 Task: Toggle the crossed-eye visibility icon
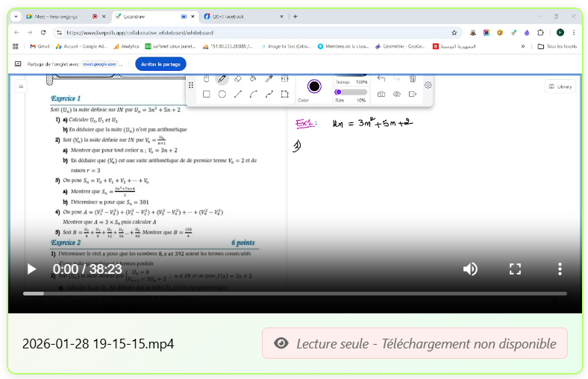pyautogui.click(x=397, y=95)
